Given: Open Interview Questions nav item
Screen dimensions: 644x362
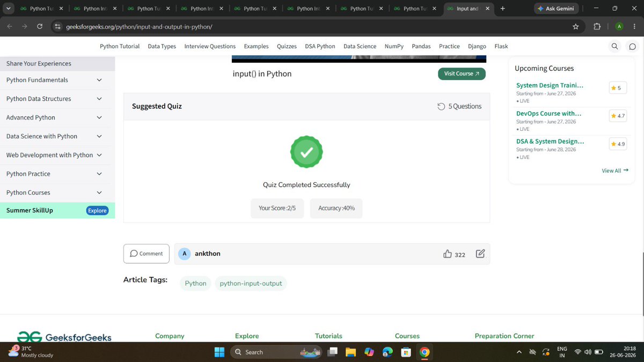Looking at the screenshot, I should [x=210, y=46].
